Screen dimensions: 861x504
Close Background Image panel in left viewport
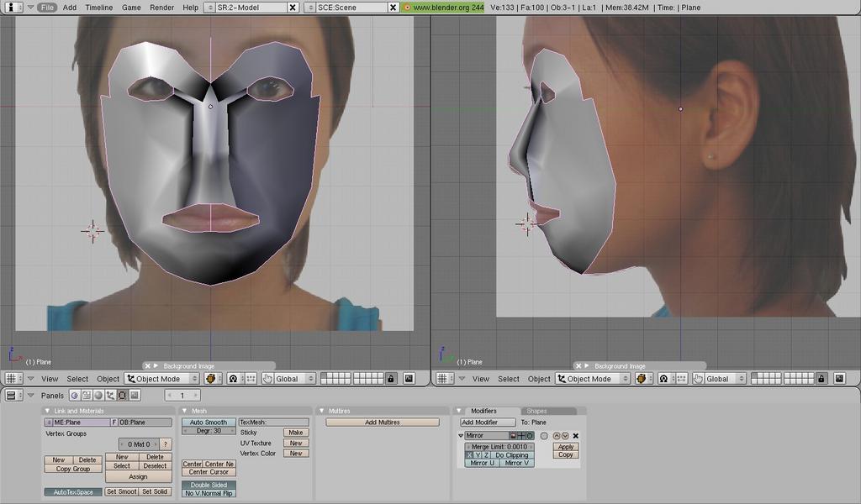(147, 365)
